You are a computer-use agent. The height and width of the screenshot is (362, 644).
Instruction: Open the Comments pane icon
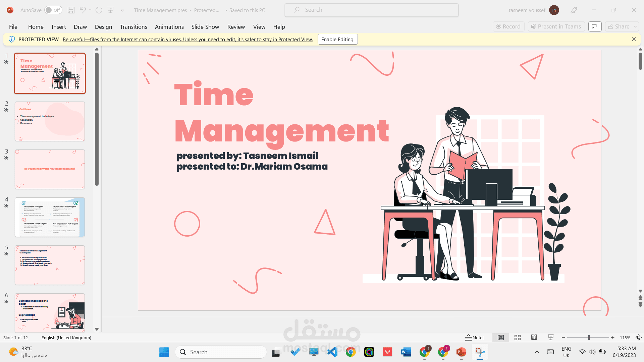click(x=594, y=26)
